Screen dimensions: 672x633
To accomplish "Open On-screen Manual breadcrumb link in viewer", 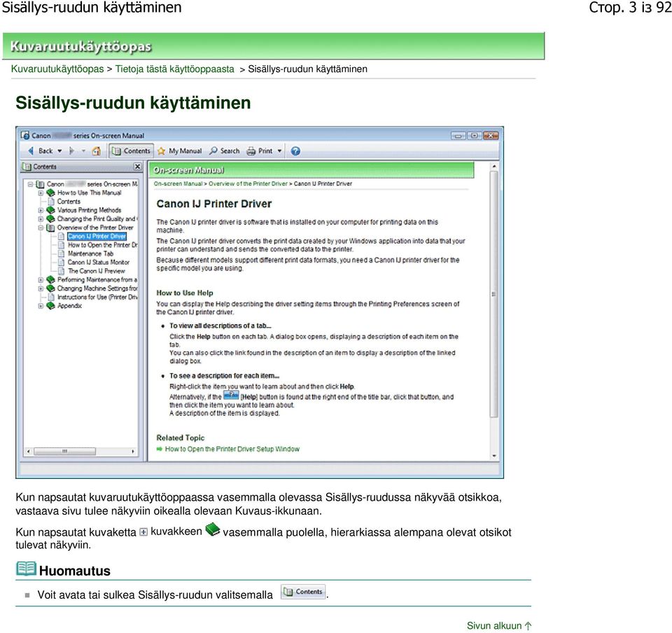I will 178,184.
